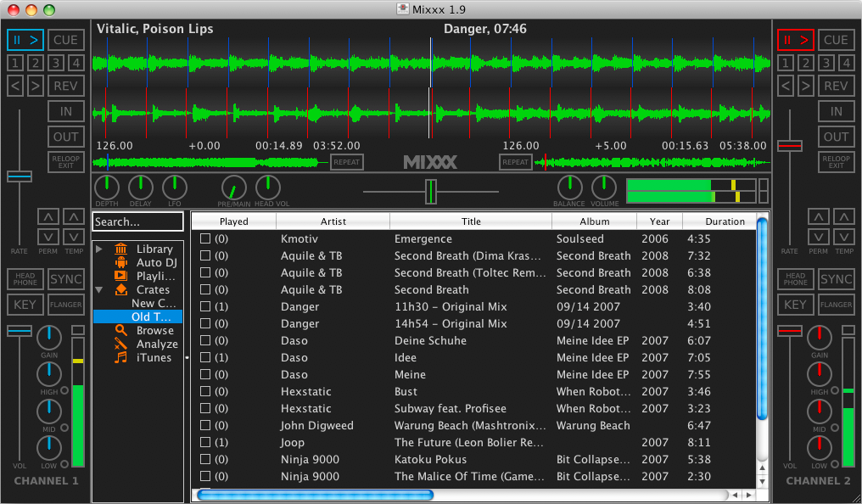
Task: Enable REPEAT for the left deck
Action: point(346,162)
